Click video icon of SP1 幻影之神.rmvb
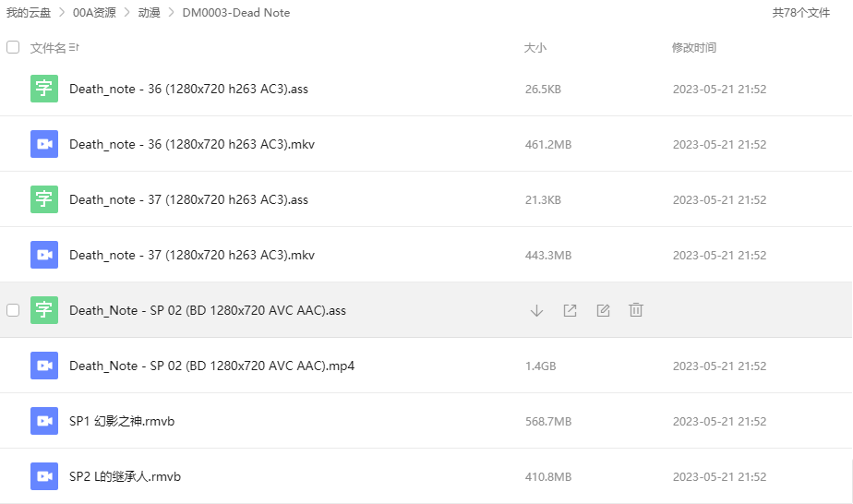Viewport: 853px width, 504px height. [x=43, y=421]
